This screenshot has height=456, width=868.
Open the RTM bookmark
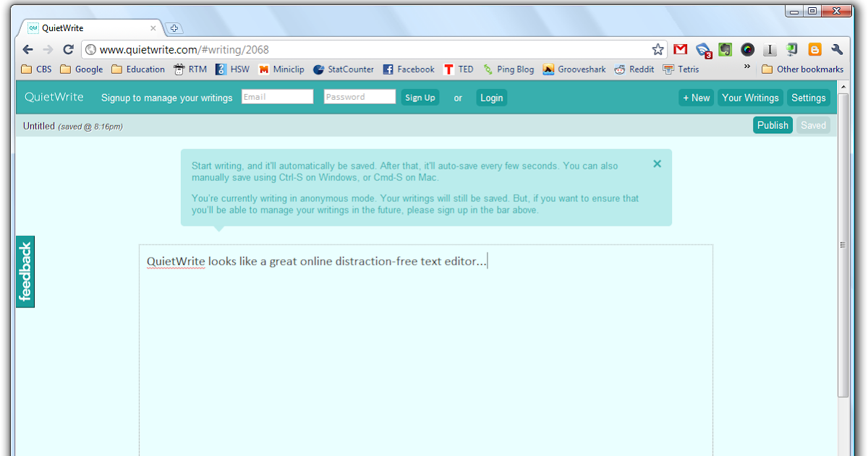pos(190,69)
